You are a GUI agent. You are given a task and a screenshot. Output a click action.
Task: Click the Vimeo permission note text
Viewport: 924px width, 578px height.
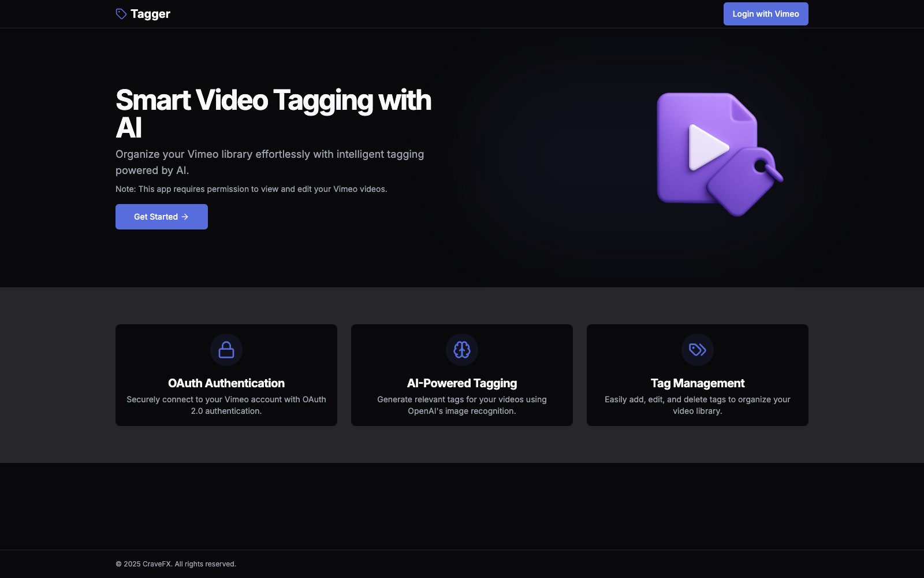click(x=251, y=189)
